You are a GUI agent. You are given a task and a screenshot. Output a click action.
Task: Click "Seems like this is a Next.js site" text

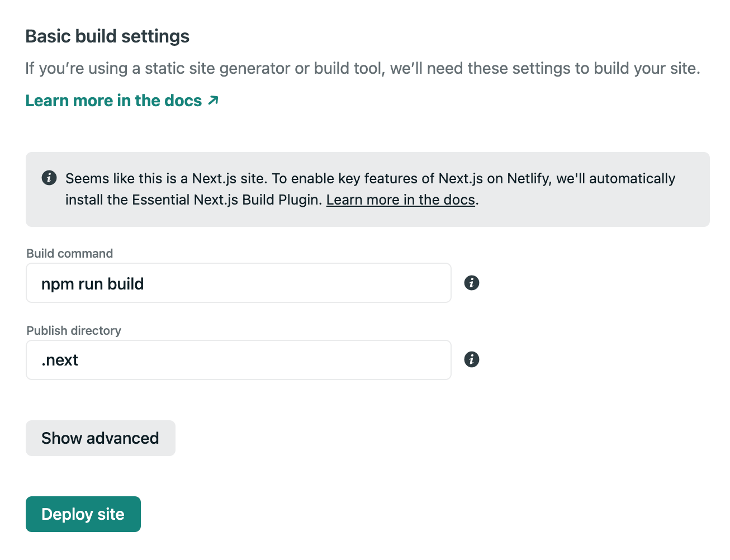(166, 179)
